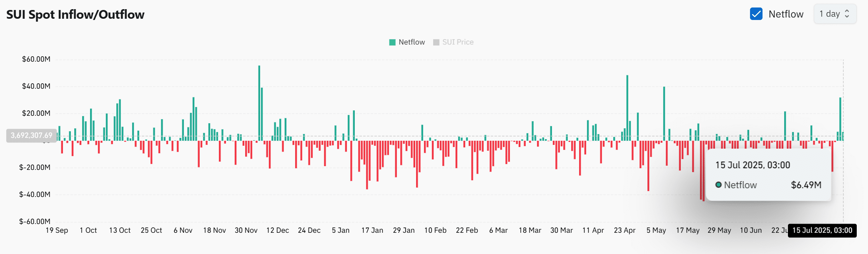The image size is (868, 254).
Task: Click the $60.00M y-axis label
Action: [x=36, y=59]
